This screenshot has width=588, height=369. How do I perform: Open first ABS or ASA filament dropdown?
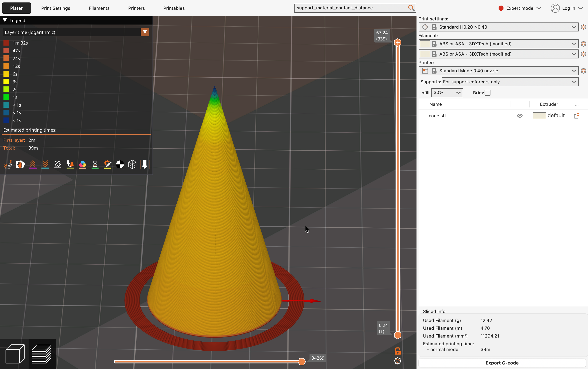tap(499, 44)
